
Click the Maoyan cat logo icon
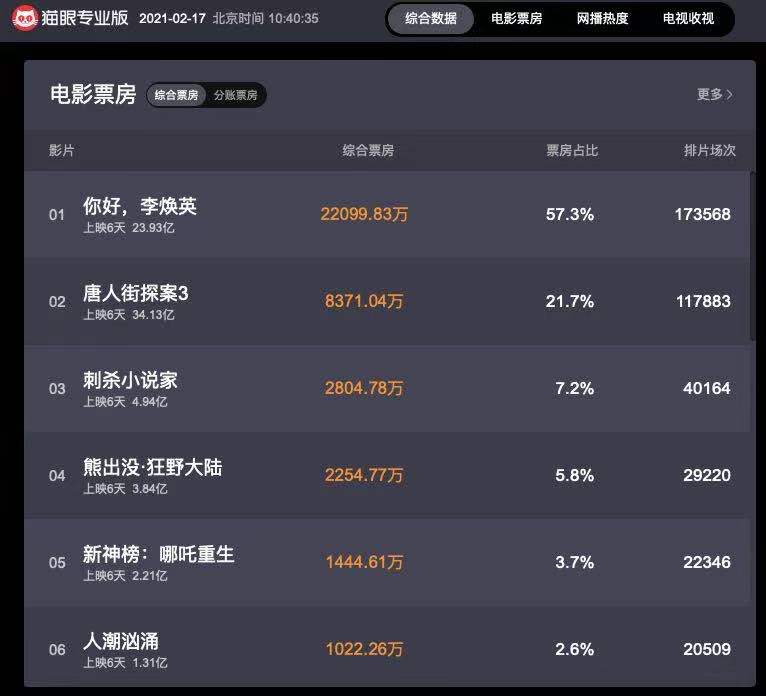click(25, 18)
